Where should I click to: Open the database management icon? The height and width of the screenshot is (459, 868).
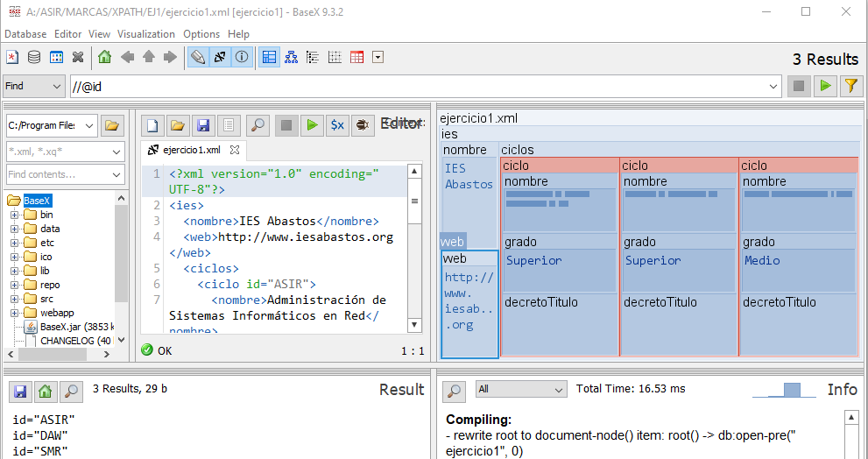coord(34,58)
